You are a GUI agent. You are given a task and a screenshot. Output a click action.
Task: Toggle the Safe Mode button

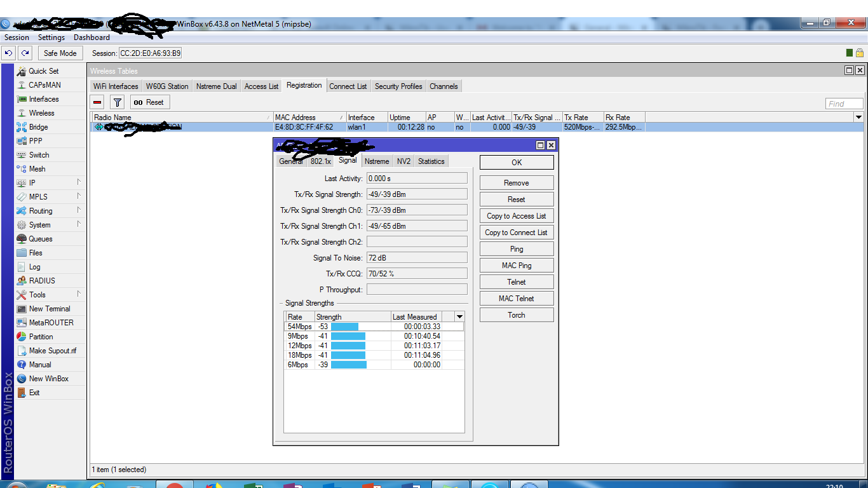point(60,53)
